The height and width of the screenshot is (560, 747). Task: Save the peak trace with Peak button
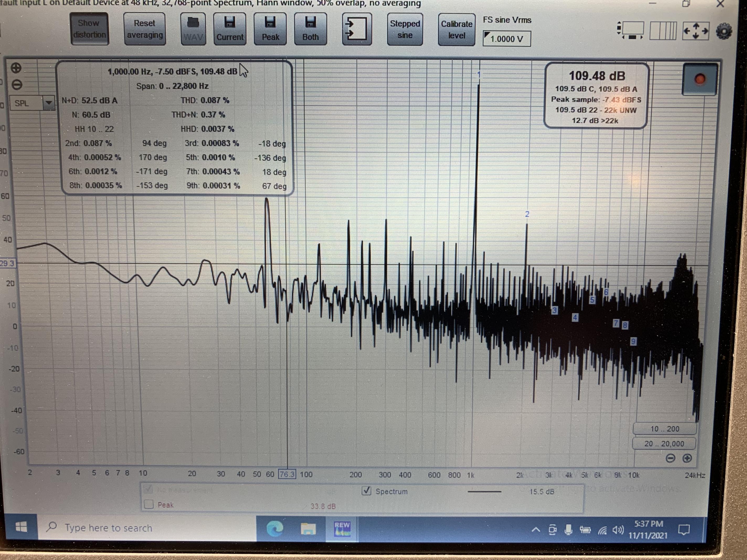click(270, 29)
